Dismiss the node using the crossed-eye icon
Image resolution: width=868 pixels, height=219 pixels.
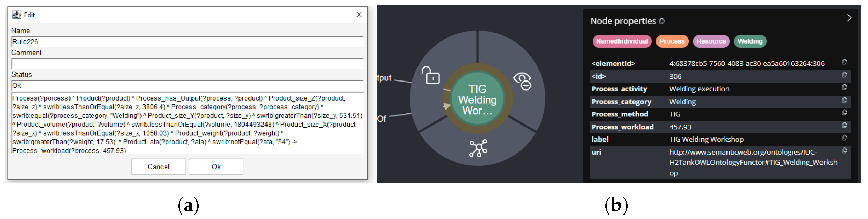(522, 81)
